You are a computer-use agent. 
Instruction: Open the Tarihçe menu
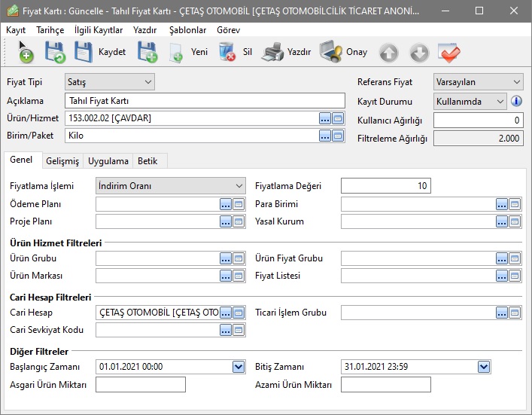click(x=49, y=30)
